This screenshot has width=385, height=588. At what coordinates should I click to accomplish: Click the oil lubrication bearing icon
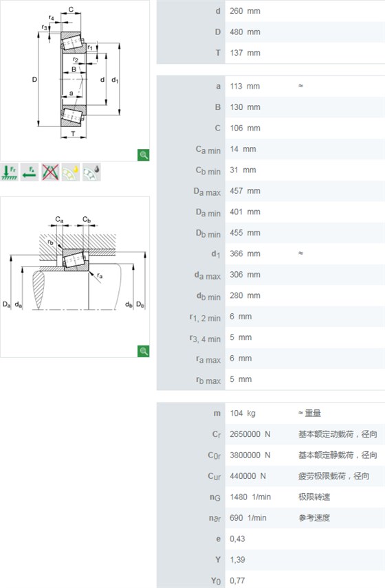point(91,172)
